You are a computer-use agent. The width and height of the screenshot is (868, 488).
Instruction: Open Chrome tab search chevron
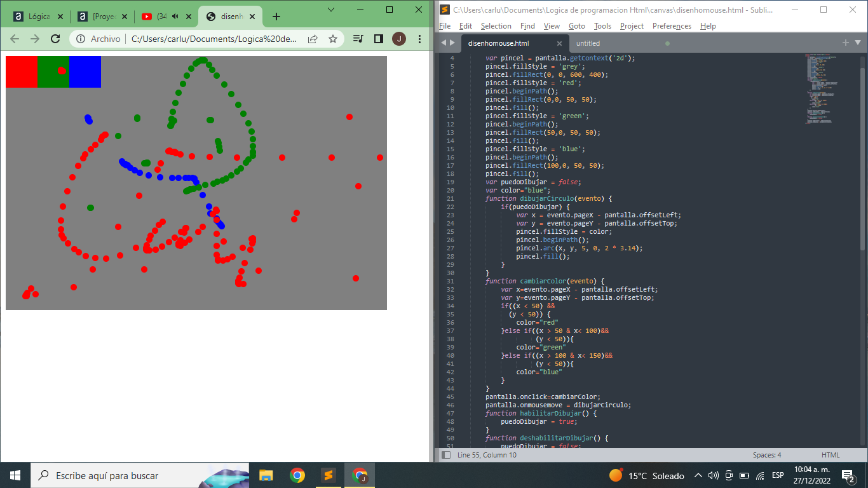pyautogui.click(x=331, y=9)
